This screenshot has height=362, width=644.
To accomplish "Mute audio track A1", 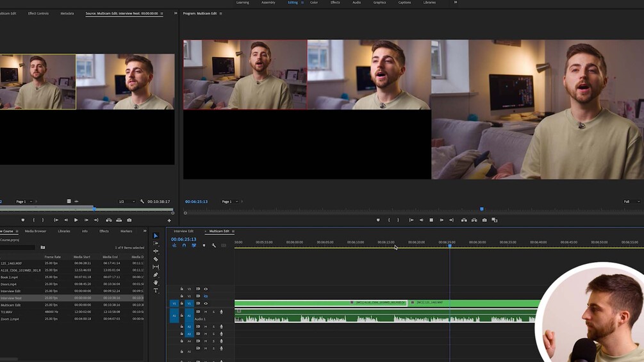I will (x=206, y=312).
